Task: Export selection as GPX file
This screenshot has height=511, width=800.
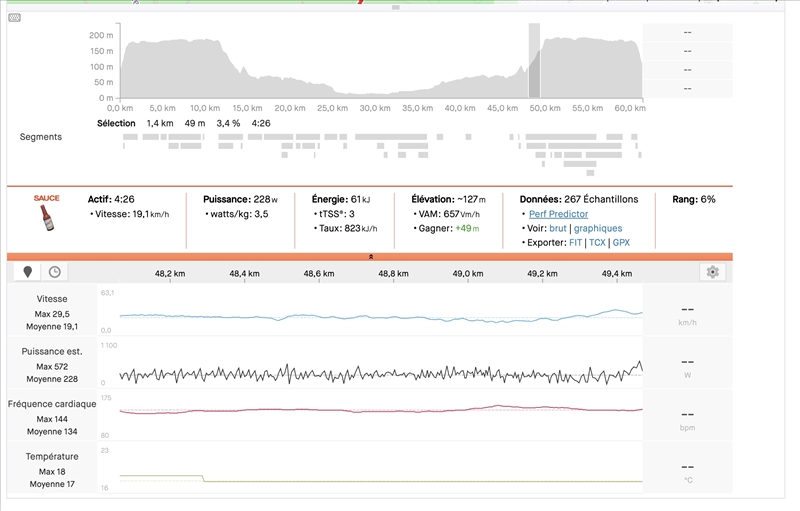Action: [x=621, y=242]
